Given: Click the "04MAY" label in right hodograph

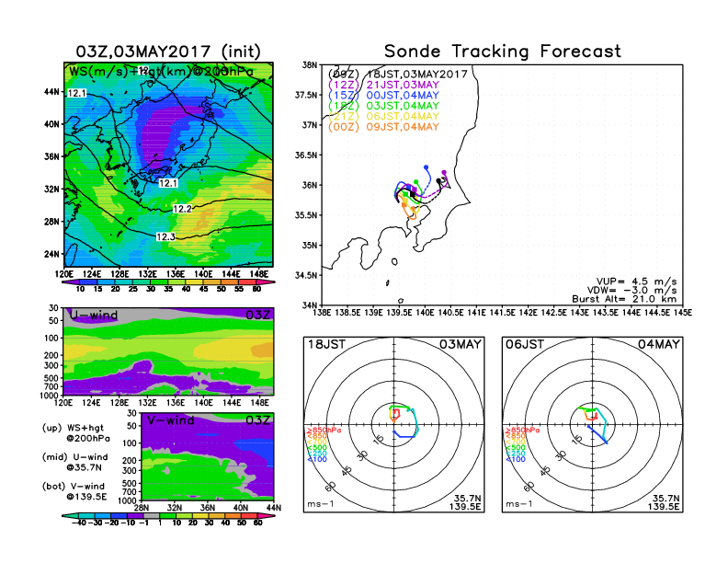Looking at the screenshot, I should [659, 344].
